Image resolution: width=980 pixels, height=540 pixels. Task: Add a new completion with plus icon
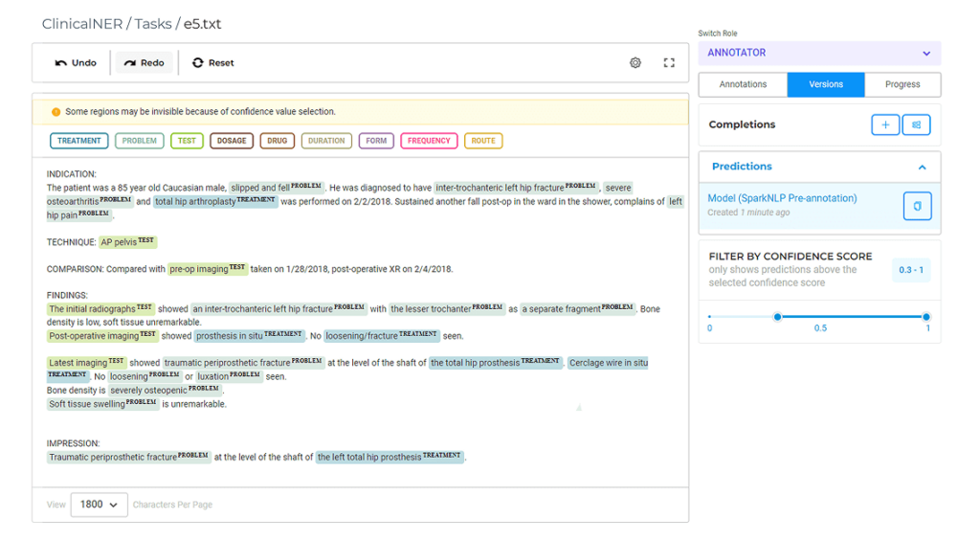(885, 125)
